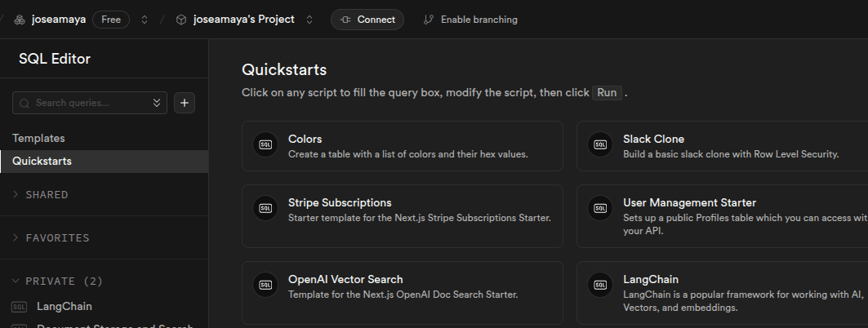Screen dimensions: 868x328
Task: Open the Stripe Subscriptions quickstart
Action: 403,216
